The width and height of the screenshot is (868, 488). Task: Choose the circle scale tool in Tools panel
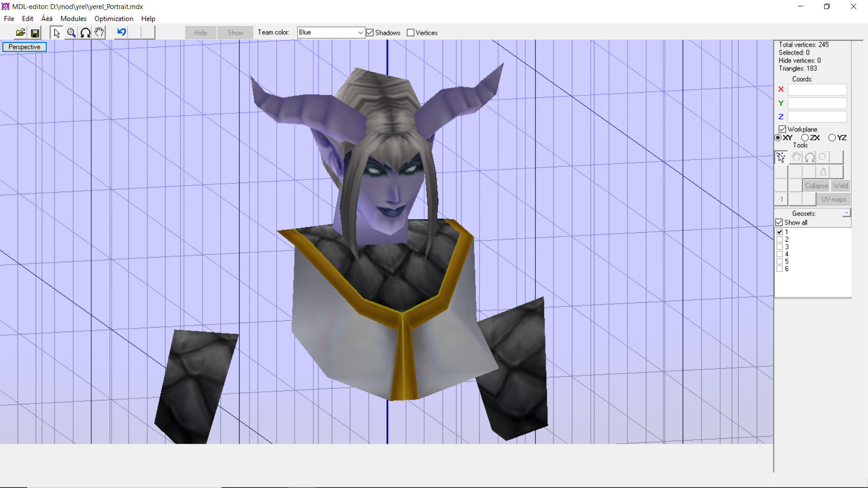823,157
